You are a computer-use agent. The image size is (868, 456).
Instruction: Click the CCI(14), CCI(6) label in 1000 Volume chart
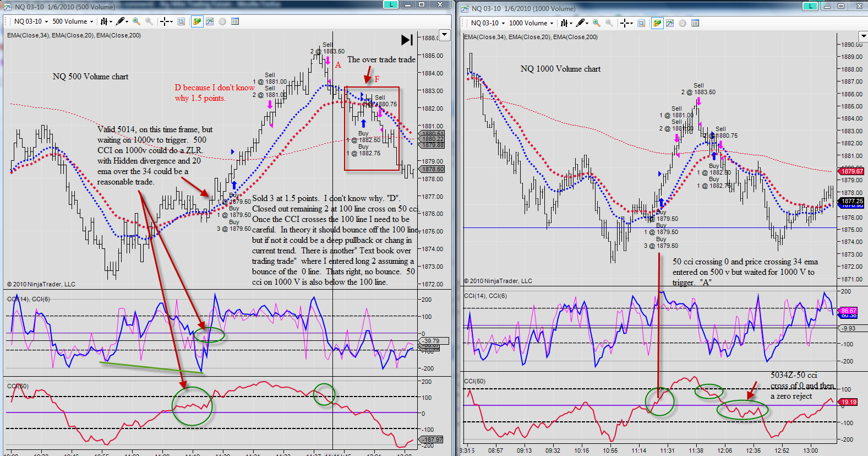coord(485,296)
